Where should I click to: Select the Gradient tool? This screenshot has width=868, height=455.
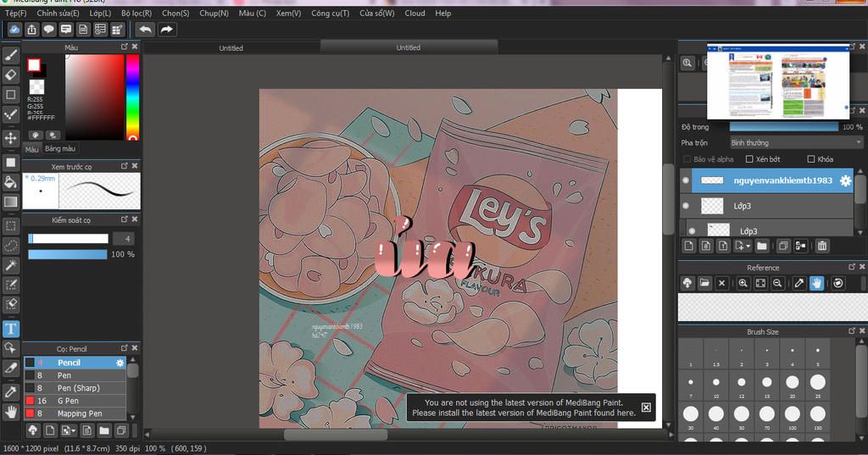coord(11,202)
